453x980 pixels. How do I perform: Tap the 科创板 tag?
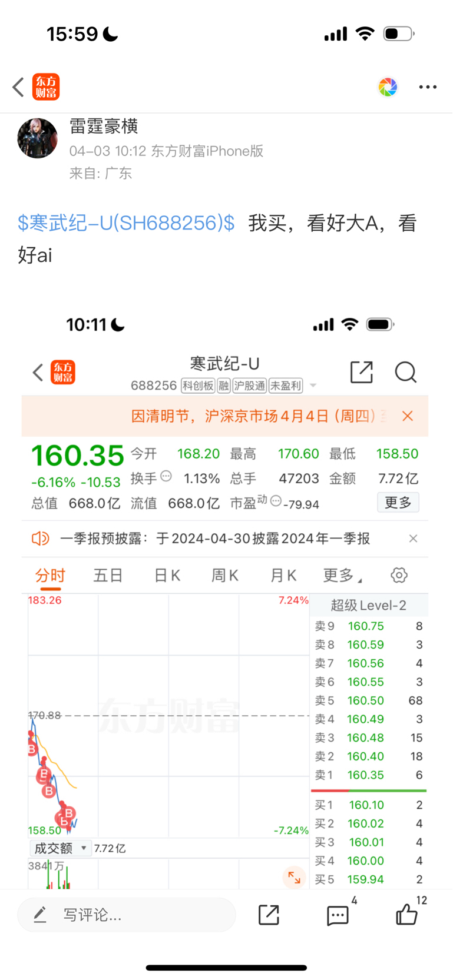coord(197,386)
